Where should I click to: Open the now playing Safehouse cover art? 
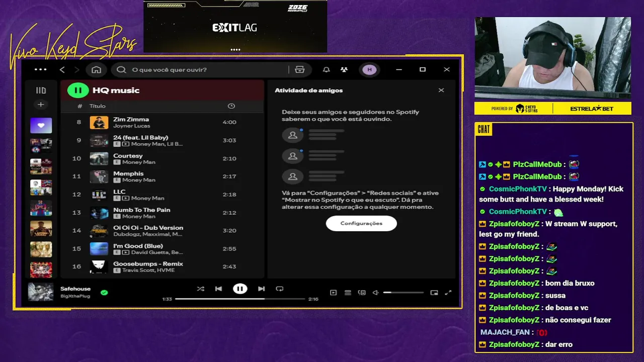coord(40,292)
